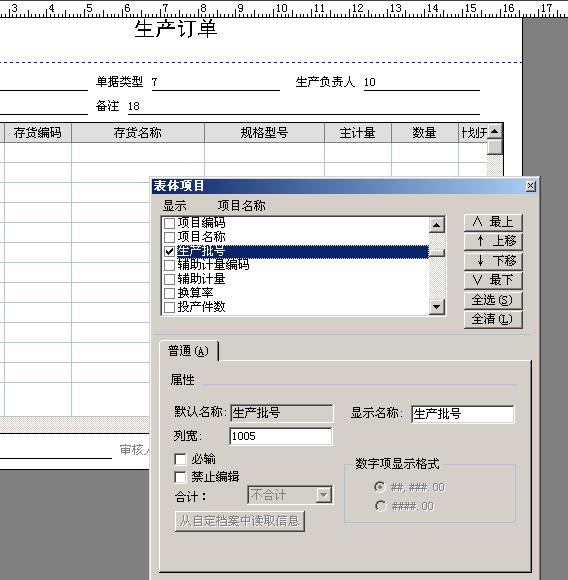Check the 辅助计量 checkbox
568x580 pixels.
169,279
